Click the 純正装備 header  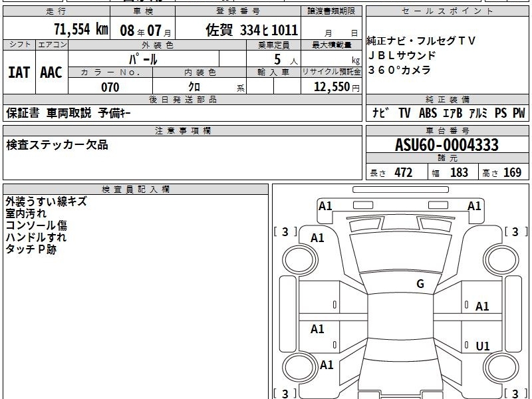coord(447,99)
